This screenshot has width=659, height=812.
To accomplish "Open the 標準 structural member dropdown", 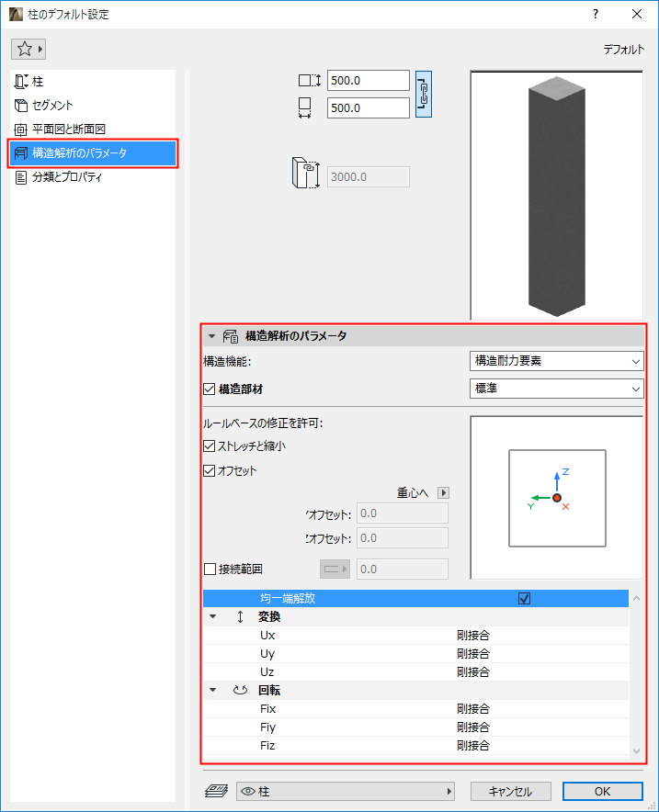I will click(556, 389).
